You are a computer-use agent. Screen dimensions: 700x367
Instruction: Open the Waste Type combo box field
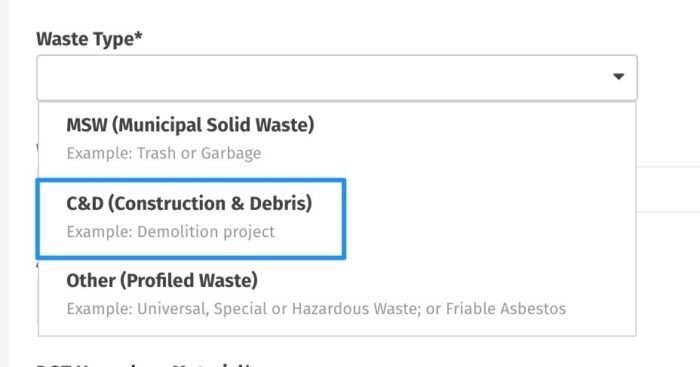[x=337, y=78]
